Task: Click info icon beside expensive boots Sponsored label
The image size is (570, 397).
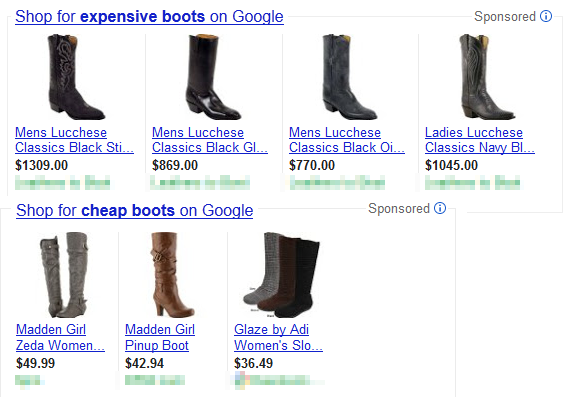Action: (x=546, y=16)
